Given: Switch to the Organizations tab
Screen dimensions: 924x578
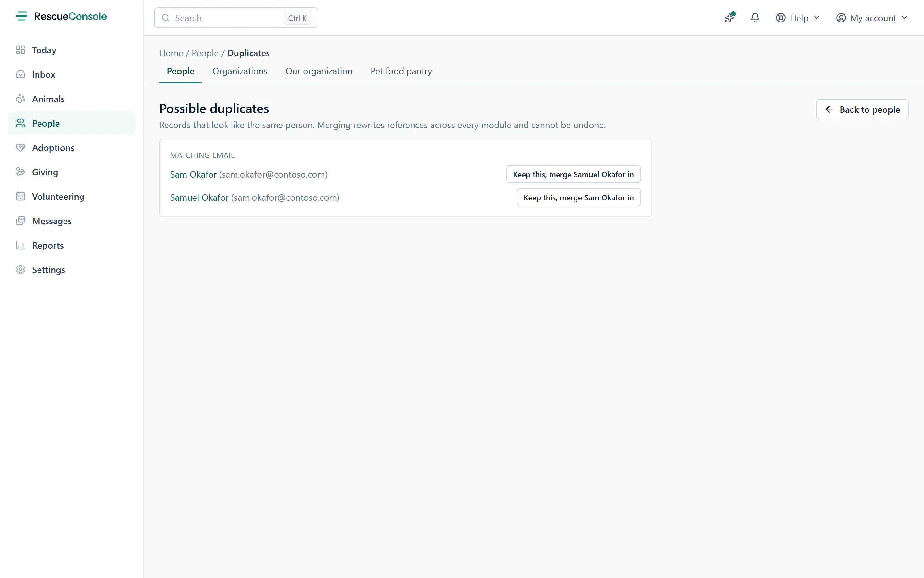Looking at the screenshot, I should pyautogui.click(x=240, y=71).
